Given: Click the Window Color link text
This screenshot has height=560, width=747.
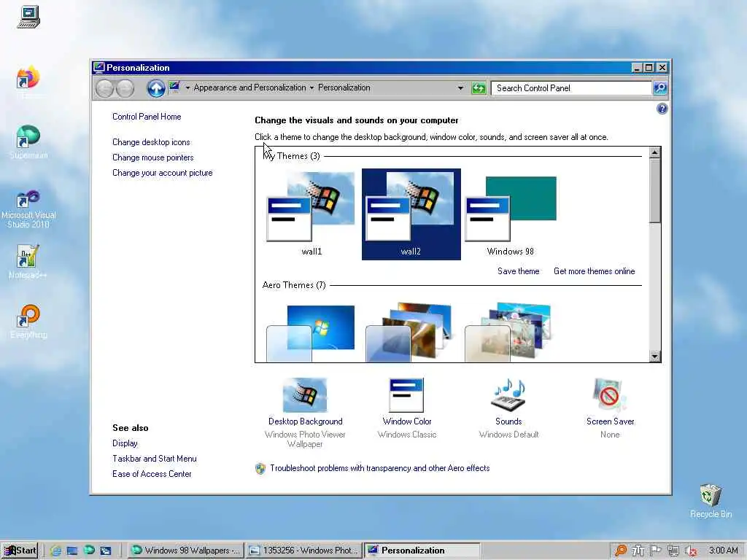Looking at the screenshot, I should coord(407,421).
